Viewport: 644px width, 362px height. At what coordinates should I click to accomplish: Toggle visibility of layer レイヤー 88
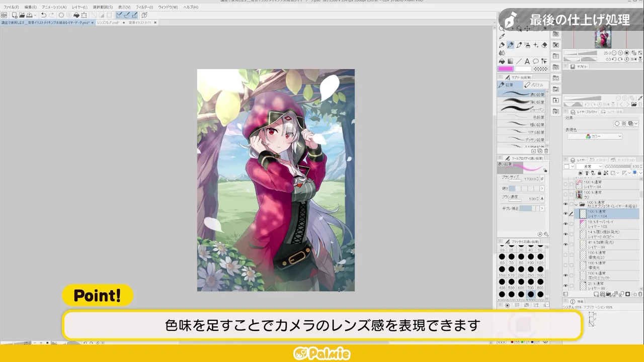pyautogui.click(x=566, y=286)
